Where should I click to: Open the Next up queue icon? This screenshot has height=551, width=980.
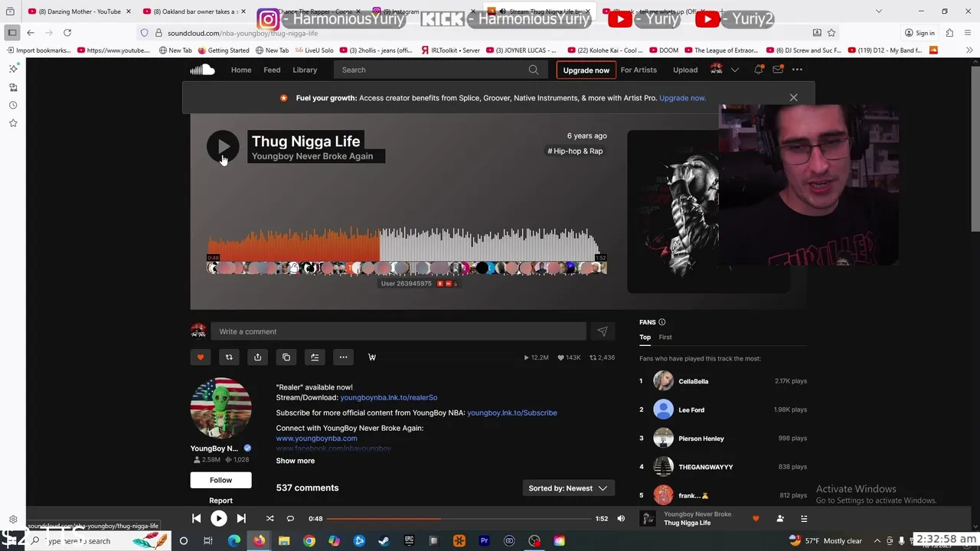(804, 519)
